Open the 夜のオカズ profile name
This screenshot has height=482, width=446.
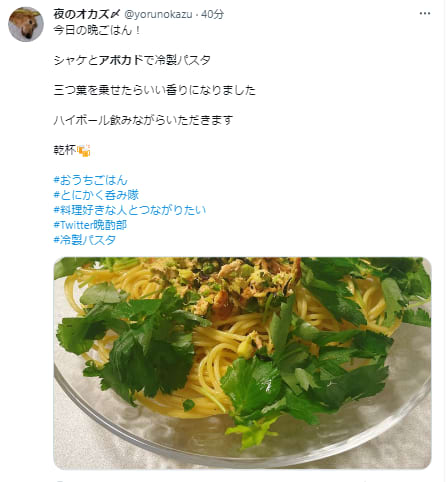click(x=81, y=14)
